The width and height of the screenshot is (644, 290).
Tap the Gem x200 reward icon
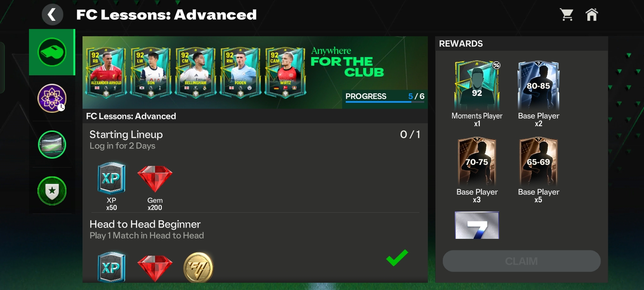tap(155, 179)
